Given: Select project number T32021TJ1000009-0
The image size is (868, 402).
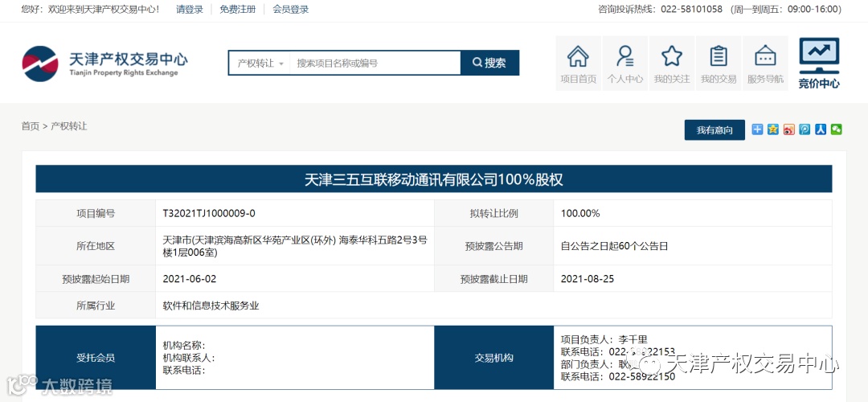Looking at the screenshot, I should click(209, 213).
